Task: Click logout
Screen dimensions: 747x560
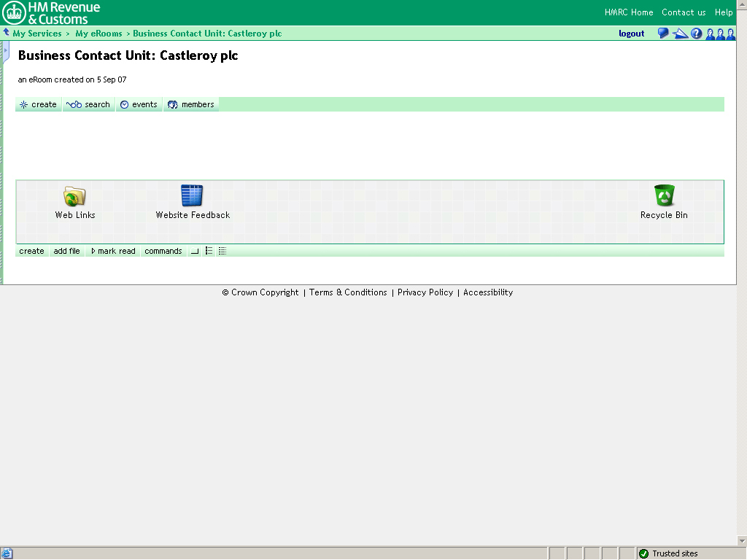Action: 631,33
